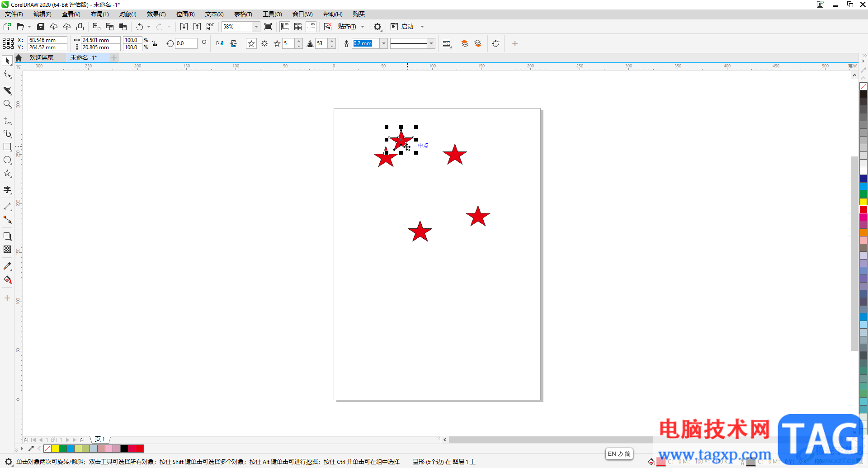
Task: Click the Full-screen preview icon
Action: (268, 27)
